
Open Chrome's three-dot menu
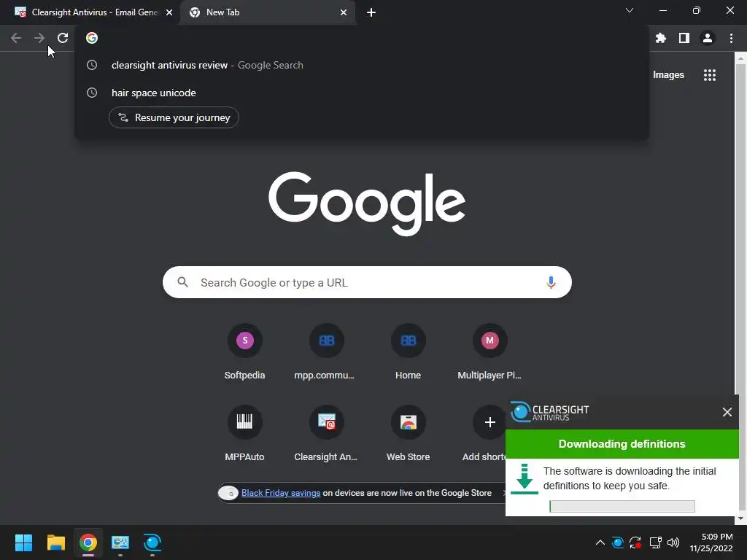pos(731,38)
